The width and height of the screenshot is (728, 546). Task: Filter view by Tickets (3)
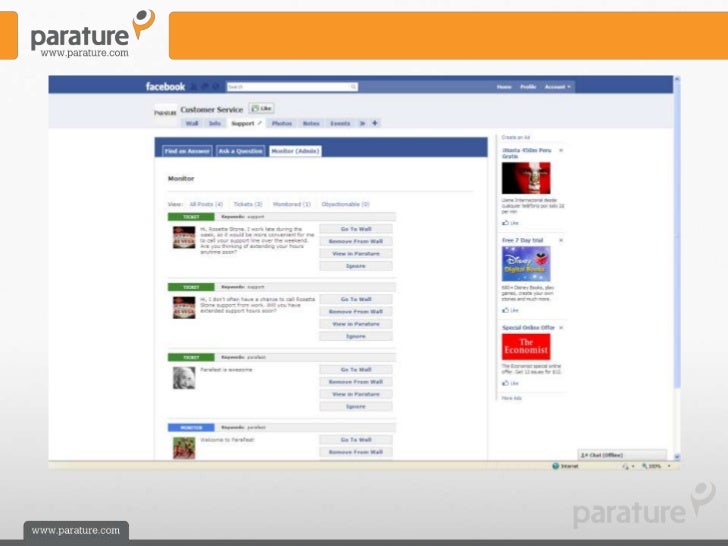(x=248, y=204)
